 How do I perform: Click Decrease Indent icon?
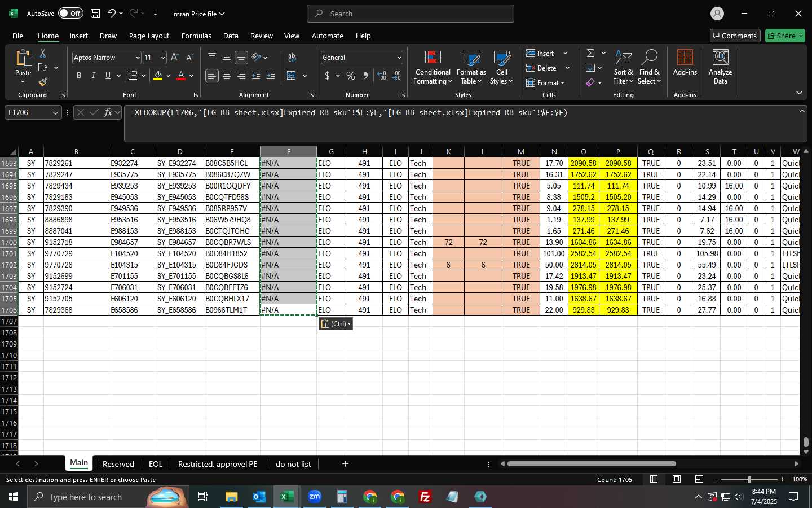click(x=256, y=76)
